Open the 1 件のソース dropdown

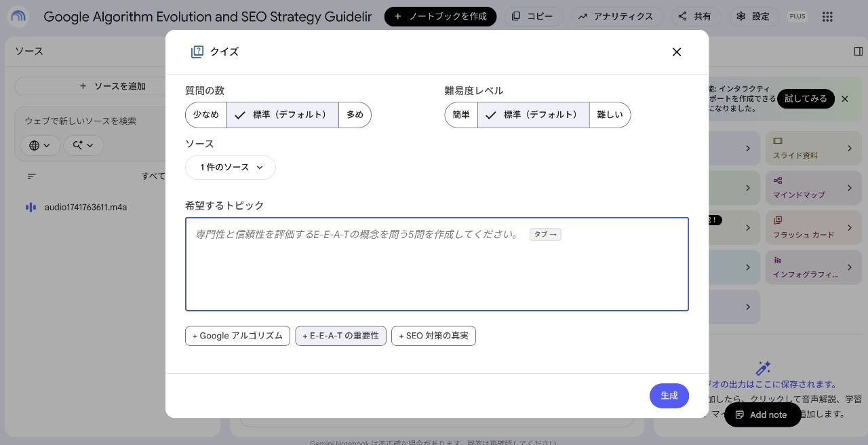click(x=231, y=168)
